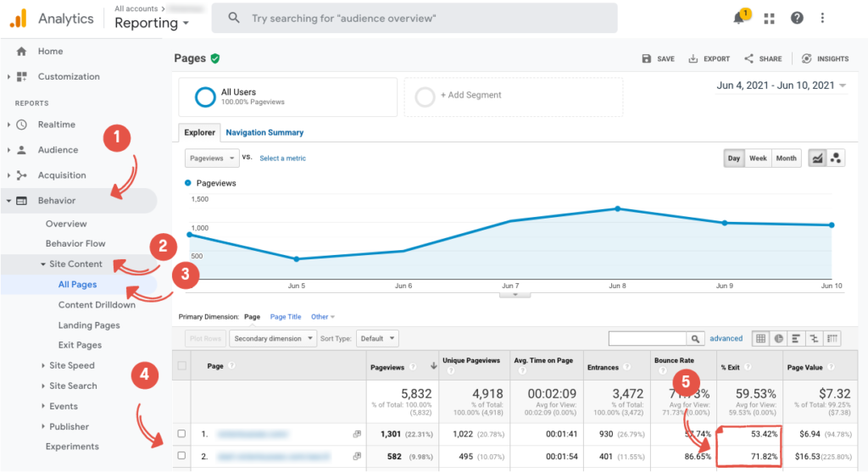Viewport: 868px width, 472px height.
Task: Click the table search magnifier icon
Action: point(696,338)
